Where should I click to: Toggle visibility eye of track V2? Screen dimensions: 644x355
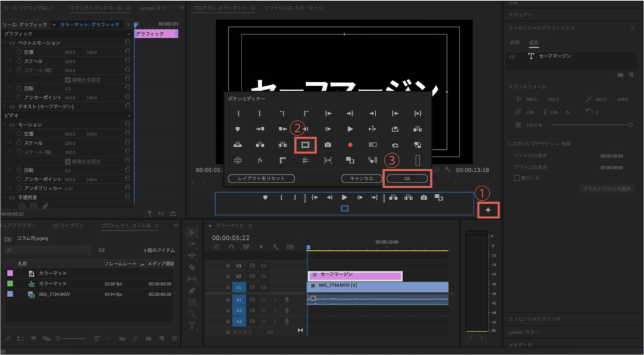click(x=264, y=276)
